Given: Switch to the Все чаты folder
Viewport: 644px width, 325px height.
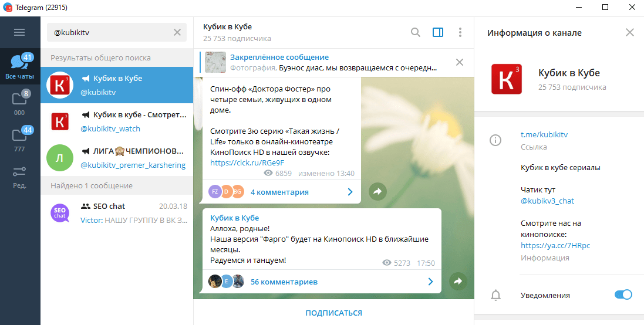Looking at the screenshot, I should (x=20, y=66).
